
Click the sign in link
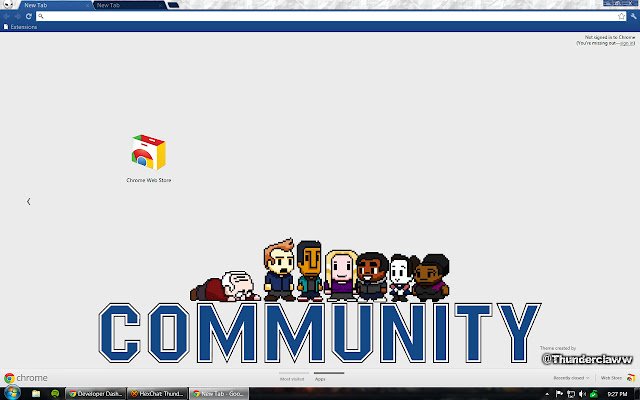[x=627, y=43]
